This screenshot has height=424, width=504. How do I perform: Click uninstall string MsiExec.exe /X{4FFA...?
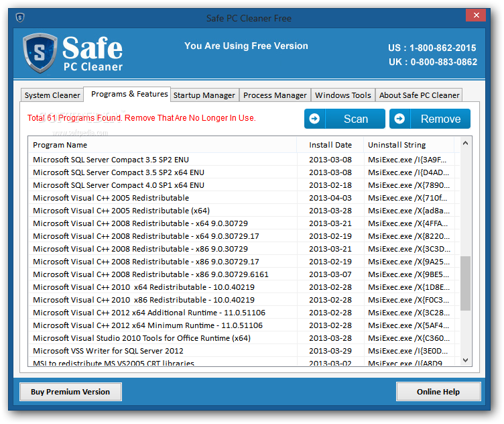click(x=408, y=223)
